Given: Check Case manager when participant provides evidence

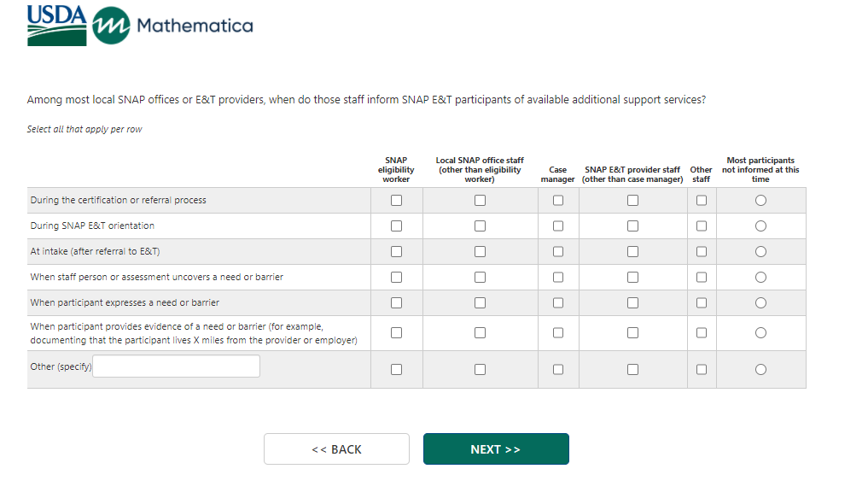Looking at the screenshot, I should tap(558, 333).
